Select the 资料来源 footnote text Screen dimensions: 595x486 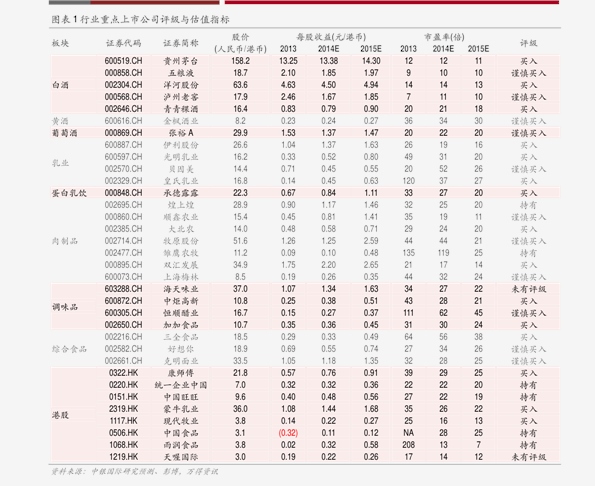click(x=135, y=472)
